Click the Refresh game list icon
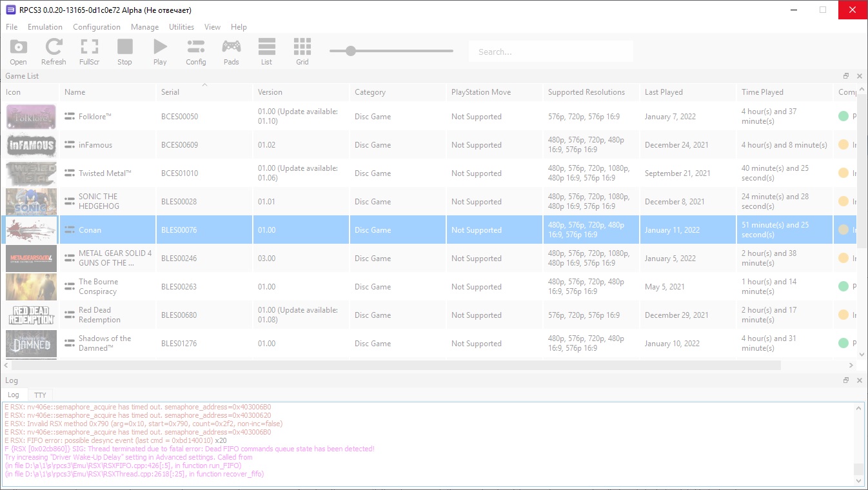This screenshot has width=868, height=490. click(x=54, y=52)
